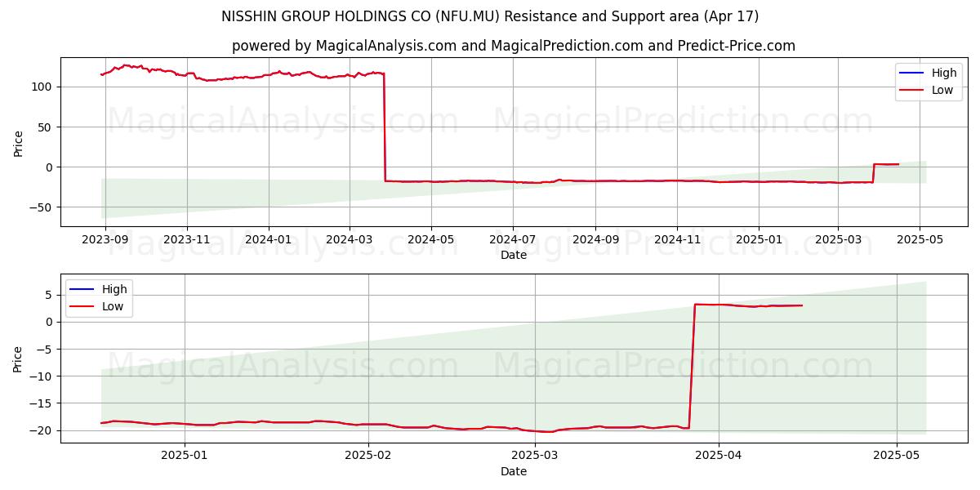Click 'Low' in the bottom chart legend
This screenshot has height=490, width=980.
click(x=113, y=307)
